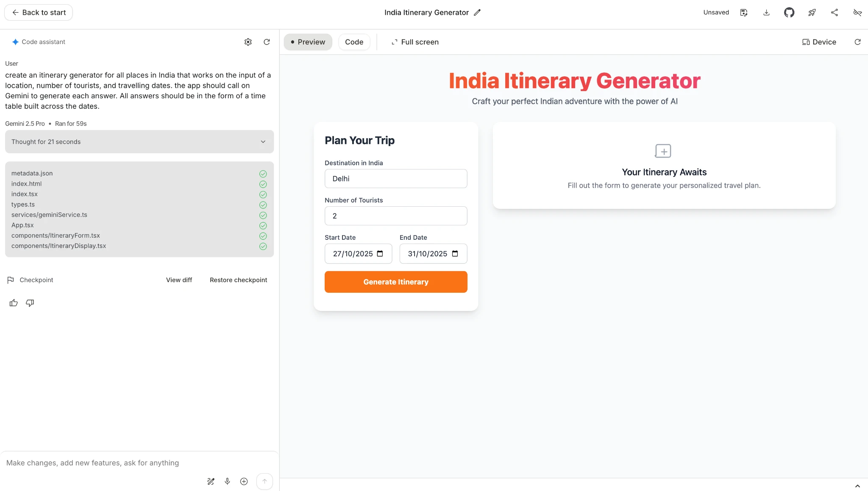Image resolution: width=868 pixels, height=491 pixels.
Task: Click the rocket deploy icon
Action: (812, 12)
